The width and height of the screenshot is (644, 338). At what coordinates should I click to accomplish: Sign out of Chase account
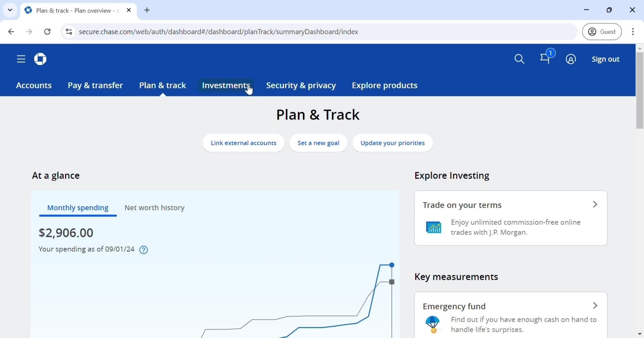(606, 59)
